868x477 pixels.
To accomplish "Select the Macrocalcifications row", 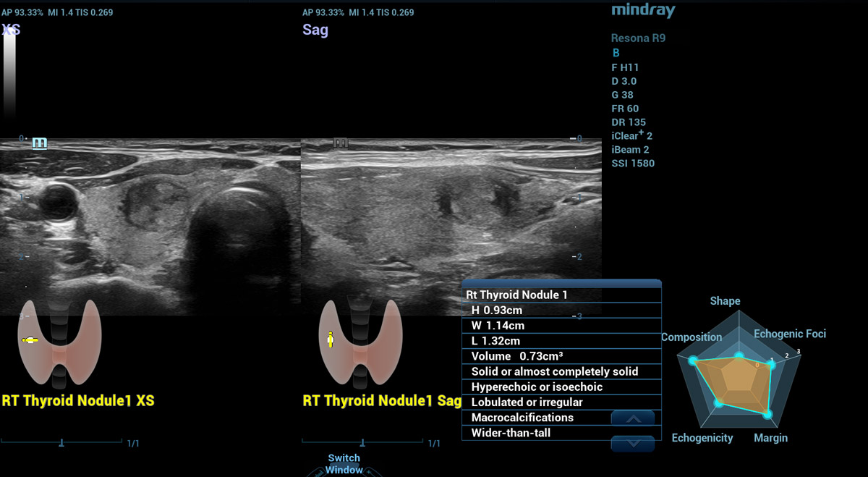I will [561, 418].
